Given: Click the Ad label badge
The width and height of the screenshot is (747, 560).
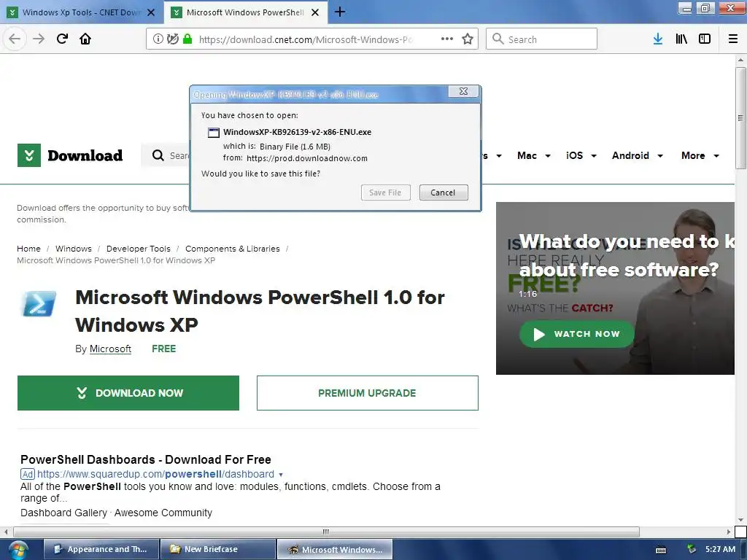Looking at the screenshot, I should coord(28,474).
